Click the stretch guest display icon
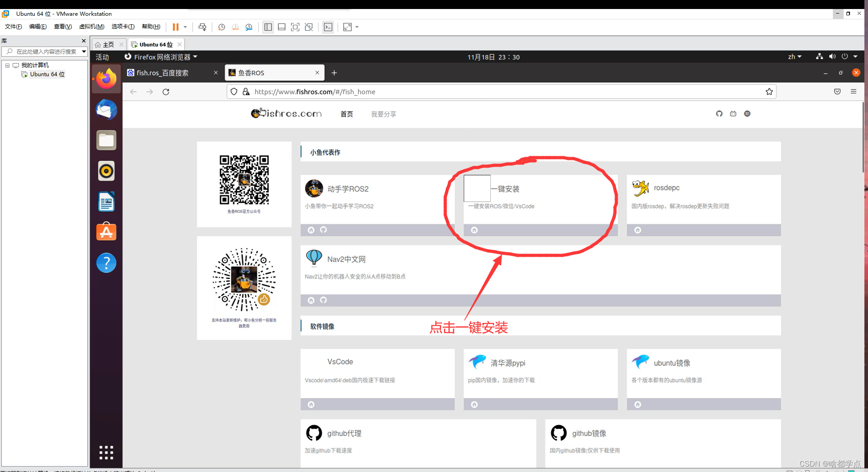Viewport: 868px width, 472px height. (x=348, y=27)
